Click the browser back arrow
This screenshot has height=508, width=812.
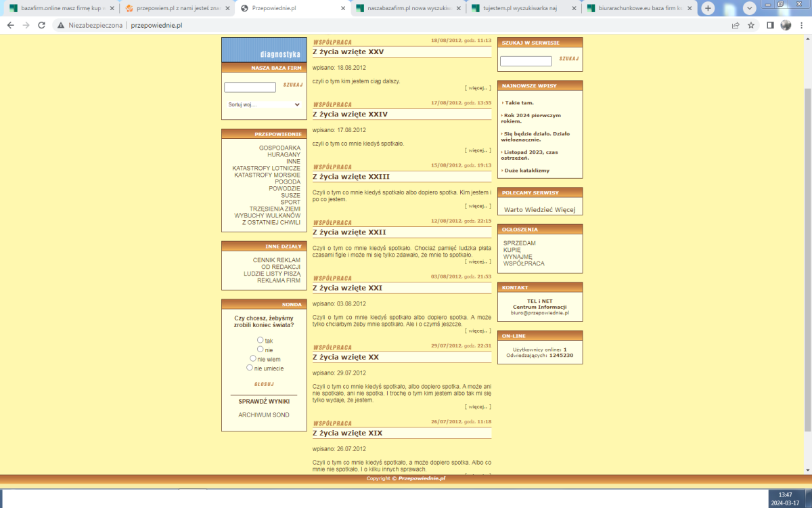pyautogui.click(x=10, y=25)
